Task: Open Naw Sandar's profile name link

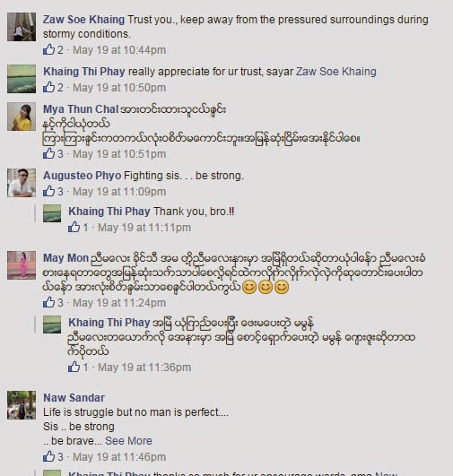Action: point(74,398)
